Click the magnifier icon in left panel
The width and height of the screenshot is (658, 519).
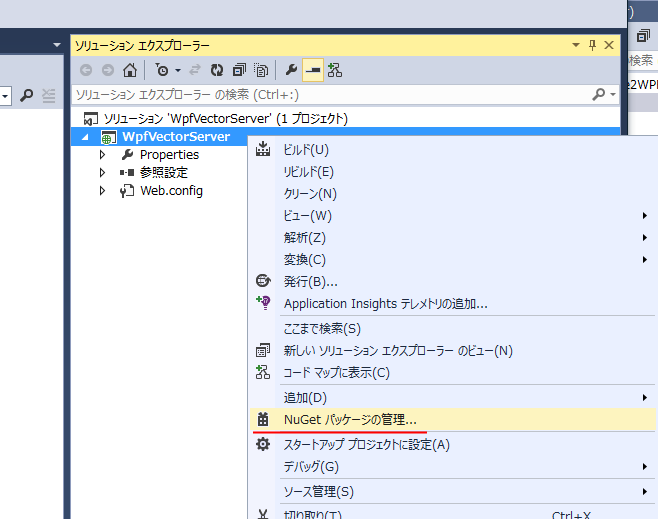pyautogui.click(x=26, y=96)
